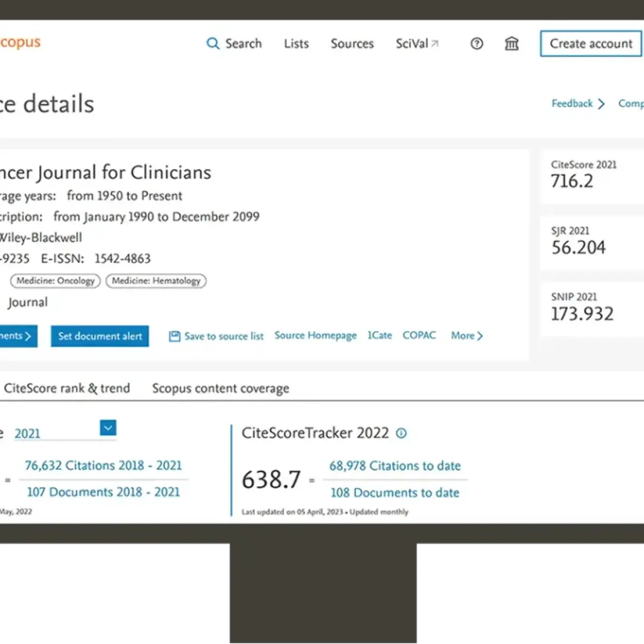
Task: Click the save icon beside Save to source list
Action: click(x=174, y=336)
